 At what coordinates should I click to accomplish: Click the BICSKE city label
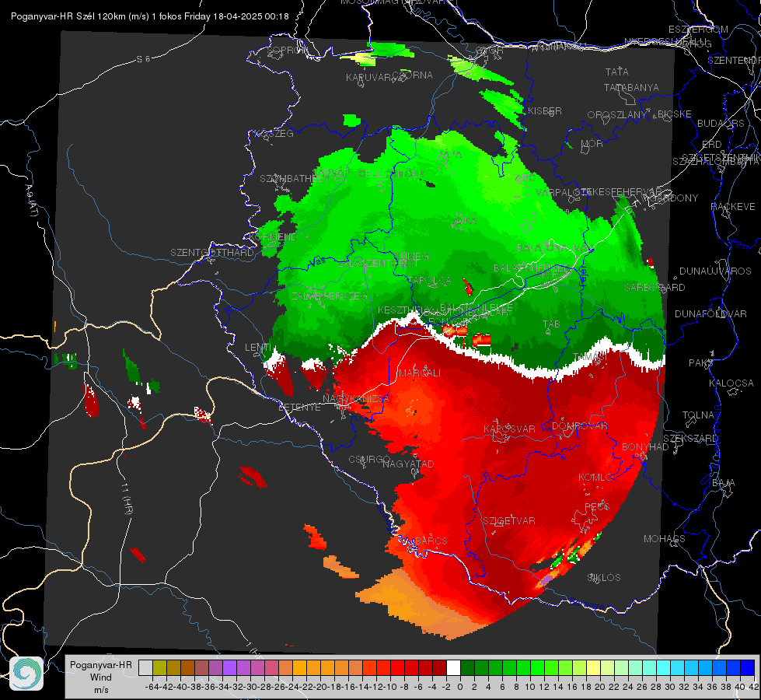674,114
